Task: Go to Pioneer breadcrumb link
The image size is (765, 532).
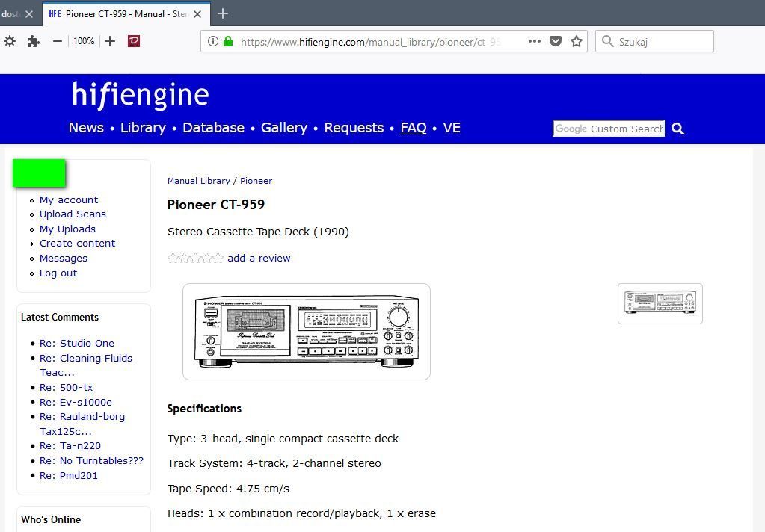Action: pos(256,181)
